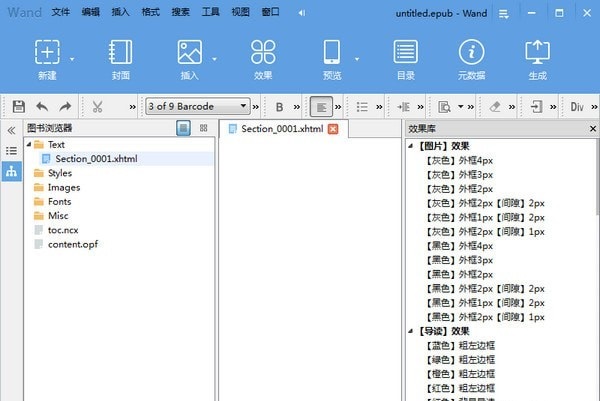Save the file with the floppy icon
Image resolution: width=600 pixels, height=401 pixels.
[x=19, y=106]
